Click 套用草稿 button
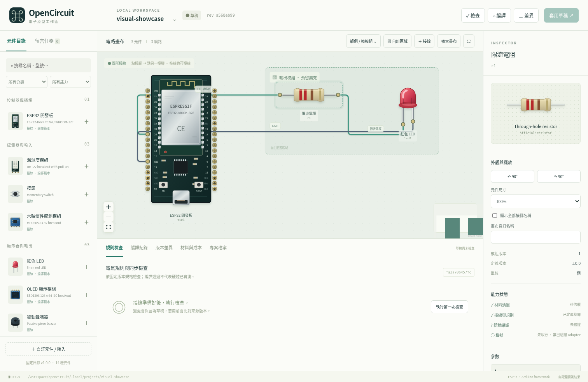 [561, 16]
